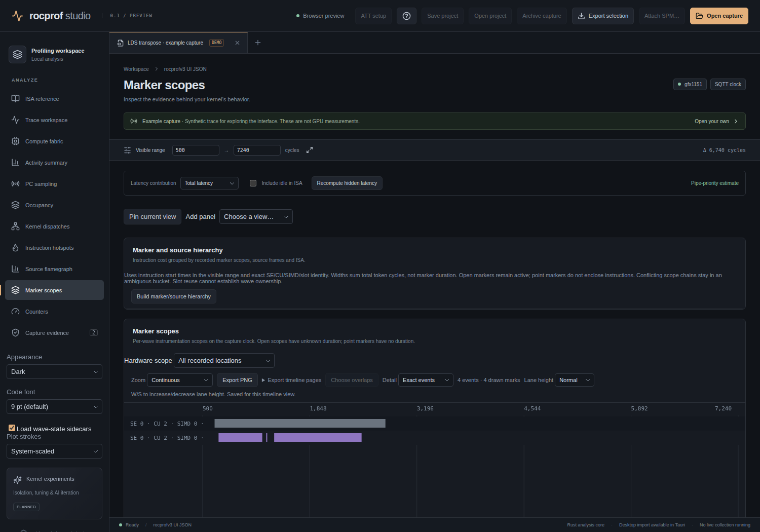This screenshot has height=532, width=760.
Task: Open Lane height Normal dropdown
Action: 575,380
